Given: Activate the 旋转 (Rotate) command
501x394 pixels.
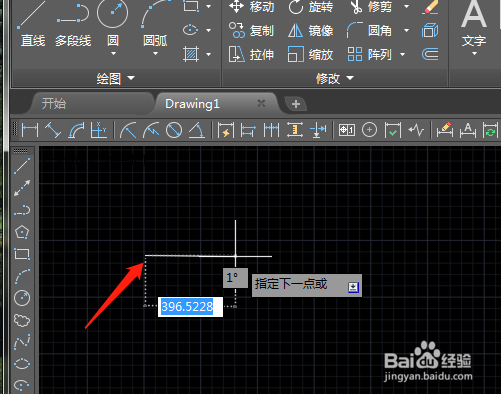Looking at the screenshot, I should pos(311,7).
